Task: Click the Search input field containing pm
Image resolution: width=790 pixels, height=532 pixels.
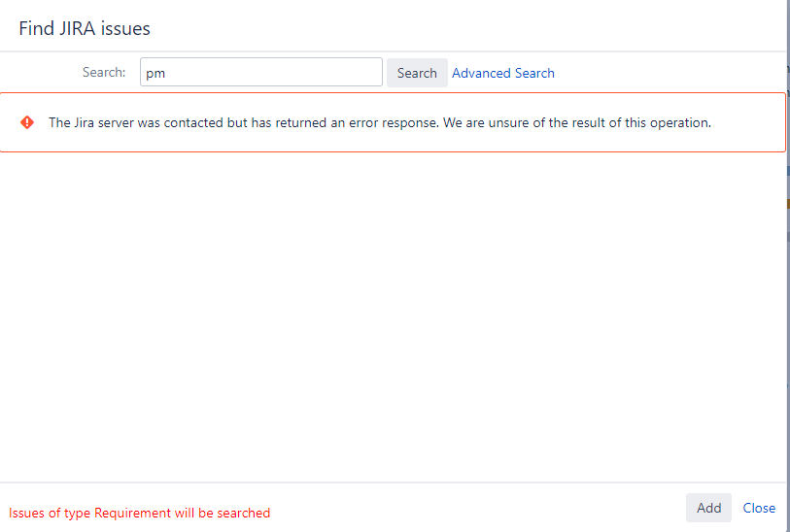Action: click(261, 72)
